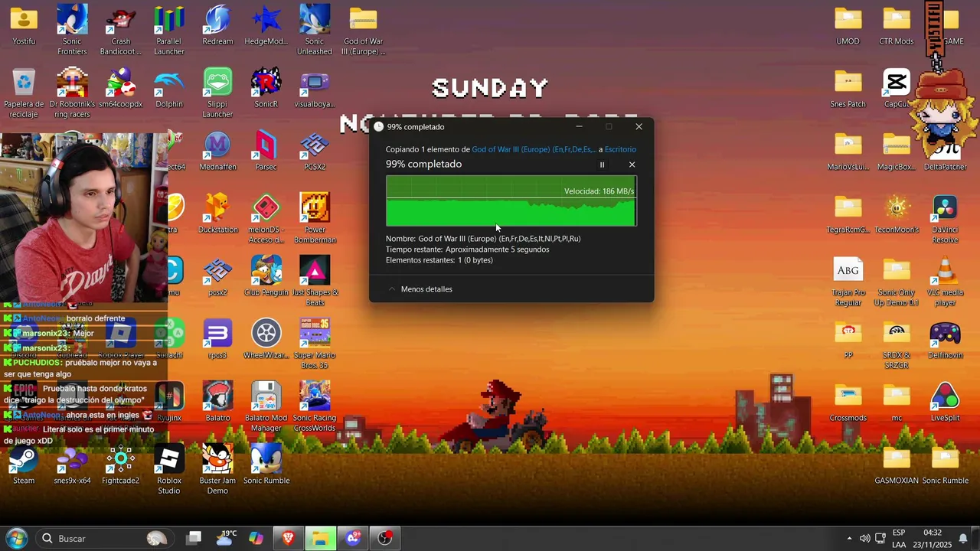This screenshot has height=551, width=980.
Task: Open the Trajan Pro Regular font file
Action: point(848,282)
